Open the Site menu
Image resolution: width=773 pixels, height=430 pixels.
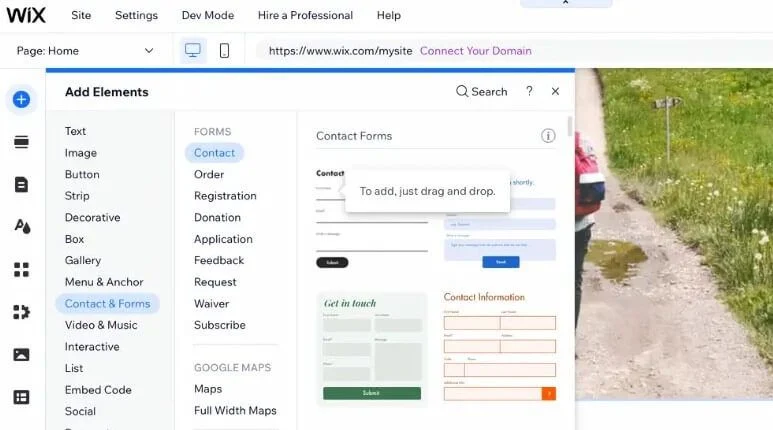point(81,15)
